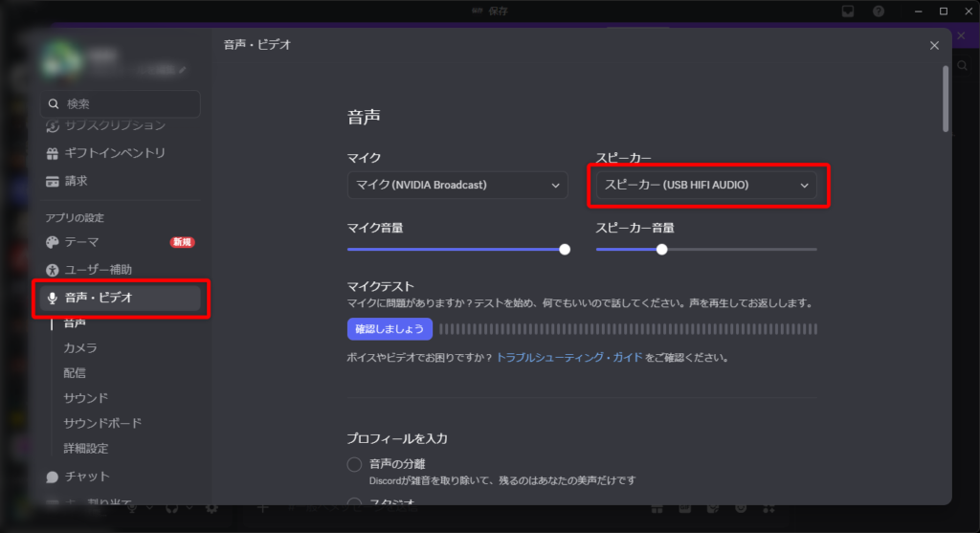Click the スピーカー音量 slider handle
The width and height of the screenshot is (980, 533).
click(x=661, y=249)
